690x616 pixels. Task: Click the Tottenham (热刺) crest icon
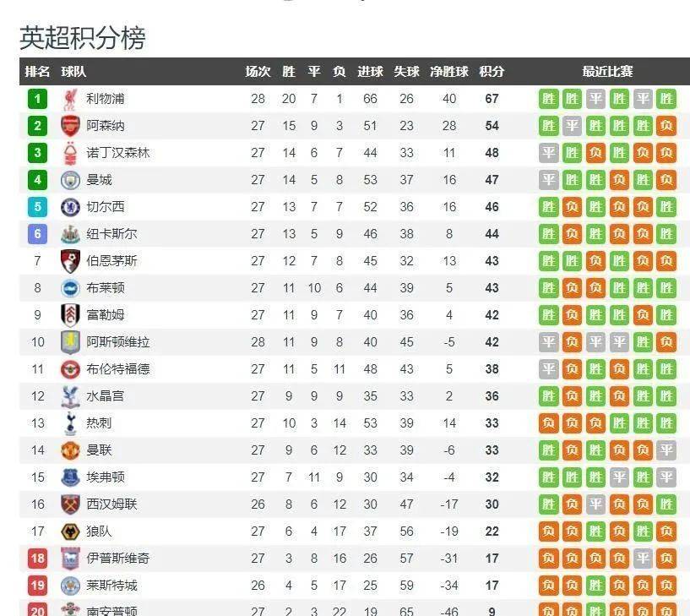coord(70,423)
